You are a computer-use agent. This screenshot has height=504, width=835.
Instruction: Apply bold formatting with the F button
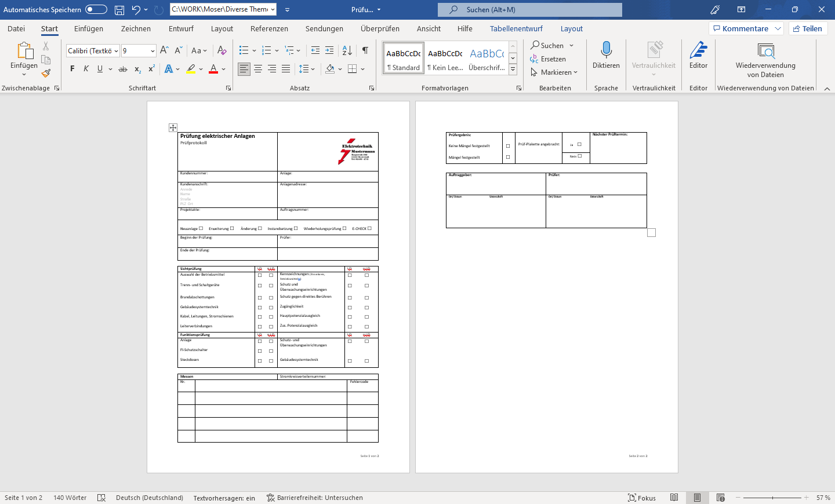pos(72,69)
